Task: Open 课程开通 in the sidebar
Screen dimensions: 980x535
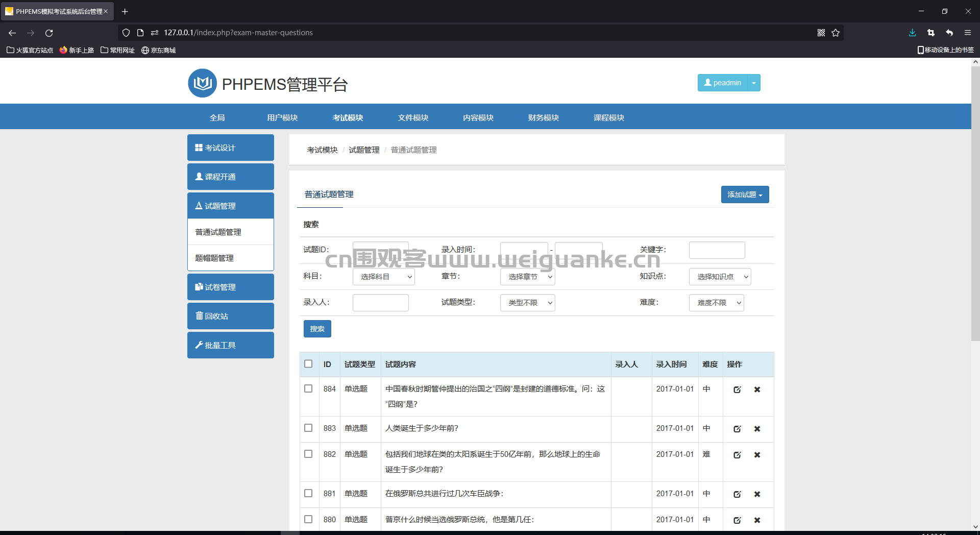Action: 231,177
